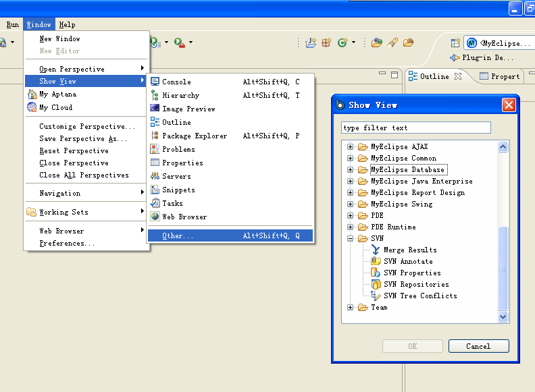Screen dimensions: 535x392
Task: Open Properties view from submenu
Action: 230,163
